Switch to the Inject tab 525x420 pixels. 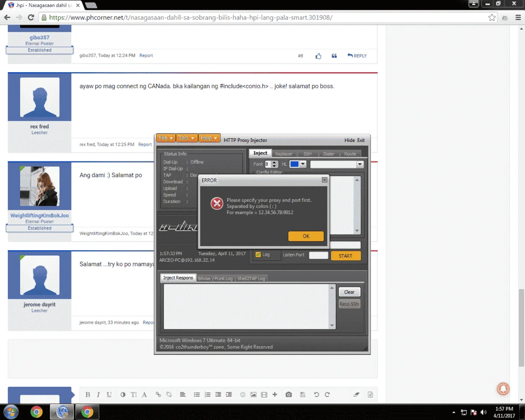[x=260, y=153]
